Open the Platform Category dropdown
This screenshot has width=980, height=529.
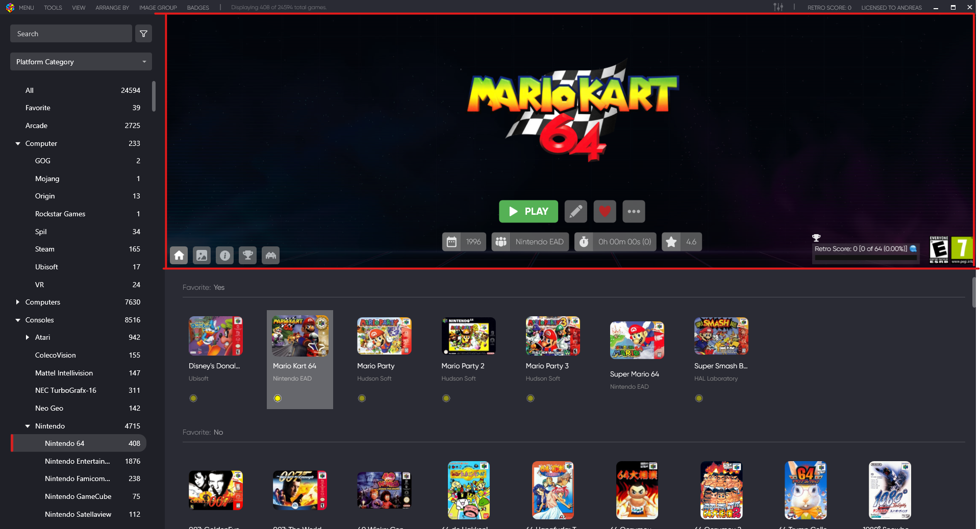[x=81, y=62]
